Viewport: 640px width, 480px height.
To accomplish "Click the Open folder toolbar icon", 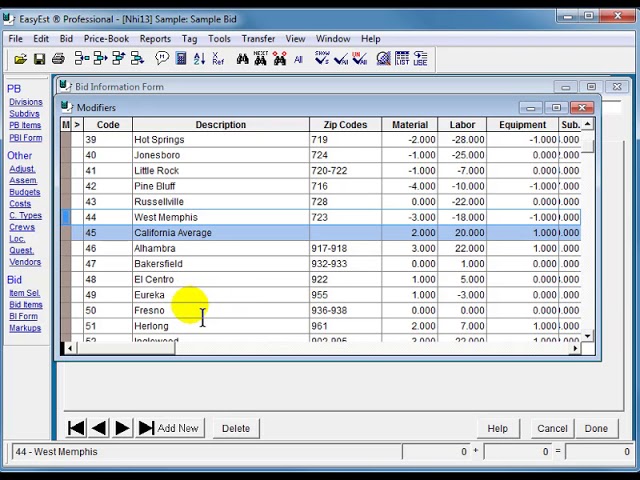I will pyautogui.click(x=20, y=59).
